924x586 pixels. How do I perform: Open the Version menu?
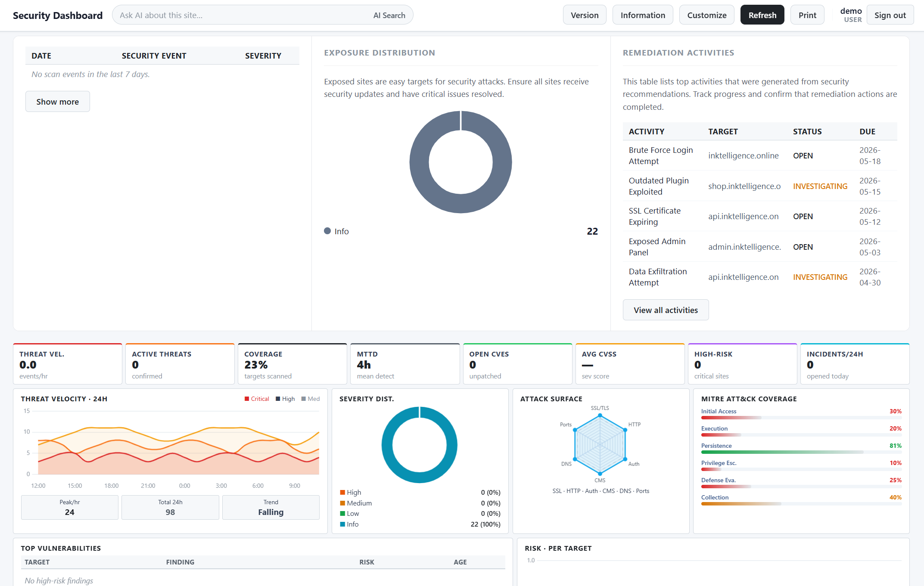(x=585, y=15)
